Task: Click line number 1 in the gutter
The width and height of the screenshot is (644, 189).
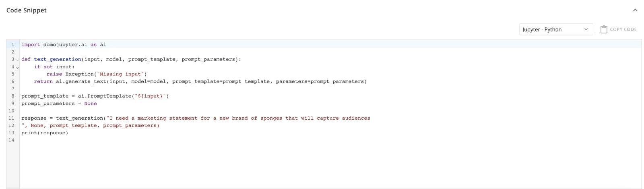Action: 13,45
